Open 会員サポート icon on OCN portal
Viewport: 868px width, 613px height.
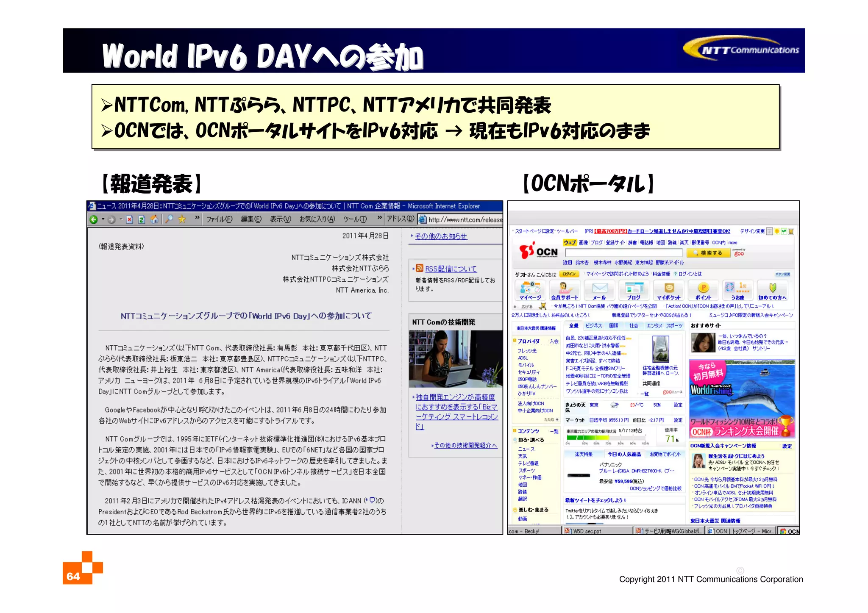pyautogui.click(x=564, y=291)
